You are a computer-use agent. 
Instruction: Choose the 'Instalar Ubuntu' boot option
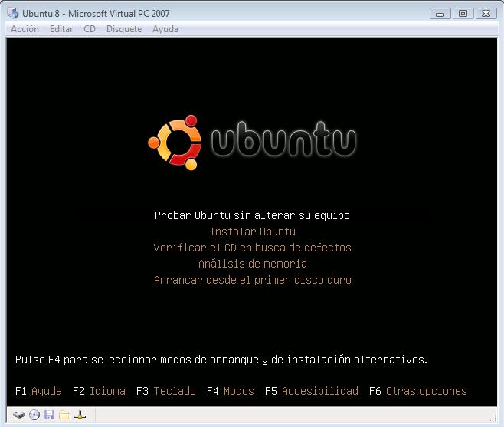(252, 232)
